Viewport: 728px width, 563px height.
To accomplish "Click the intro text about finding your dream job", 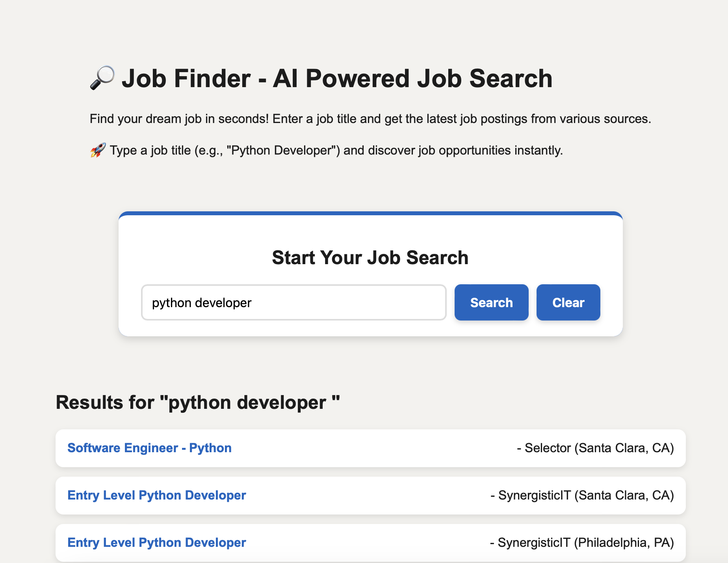I will pyautogui.click(x=370, y=119).
